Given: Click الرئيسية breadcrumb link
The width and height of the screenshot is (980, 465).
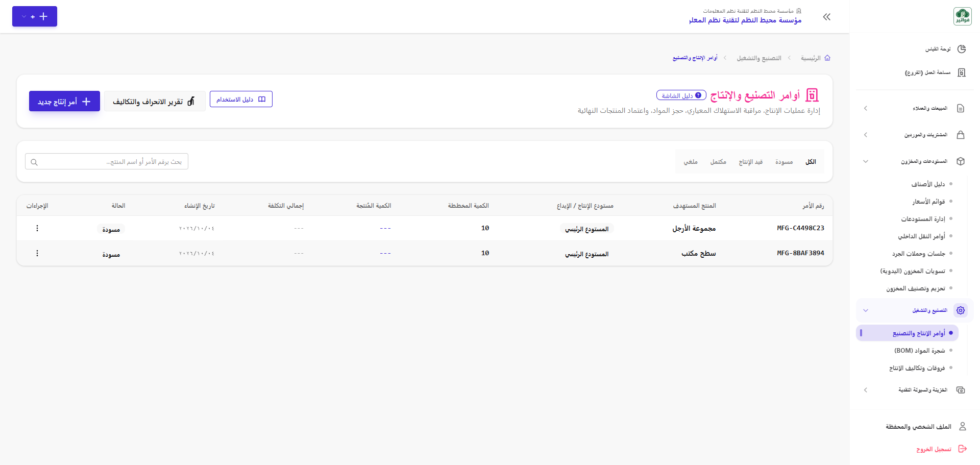Looking at the screenshot, I should pos(811,58).
